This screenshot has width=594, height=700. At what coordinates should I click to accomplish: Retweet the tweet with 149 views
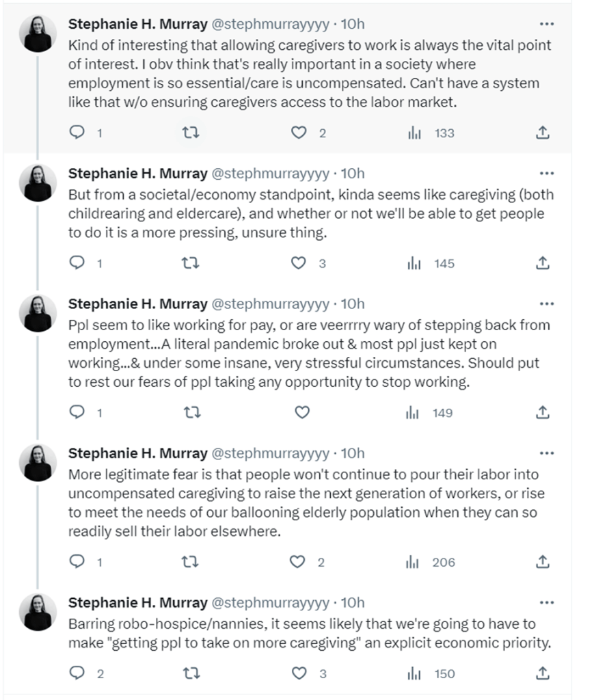(x=192, y=412)
